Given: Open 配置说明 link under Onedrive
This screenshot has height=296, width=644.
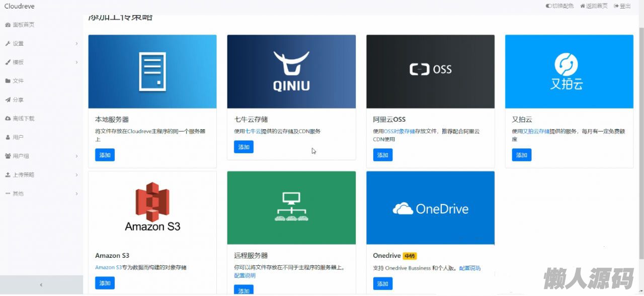Looking at the screenshot, I should 469,268.
